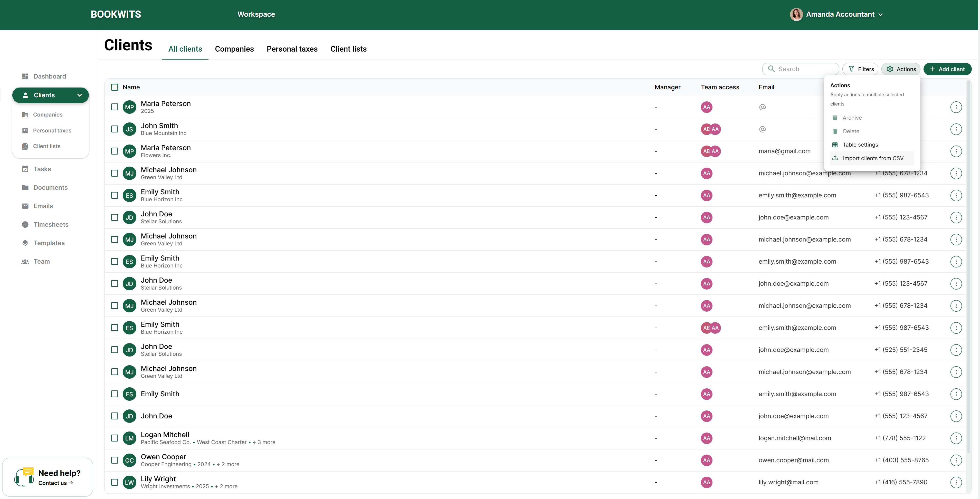Click the Templates layers icon

pyautogui.click(x=25, y=243)
